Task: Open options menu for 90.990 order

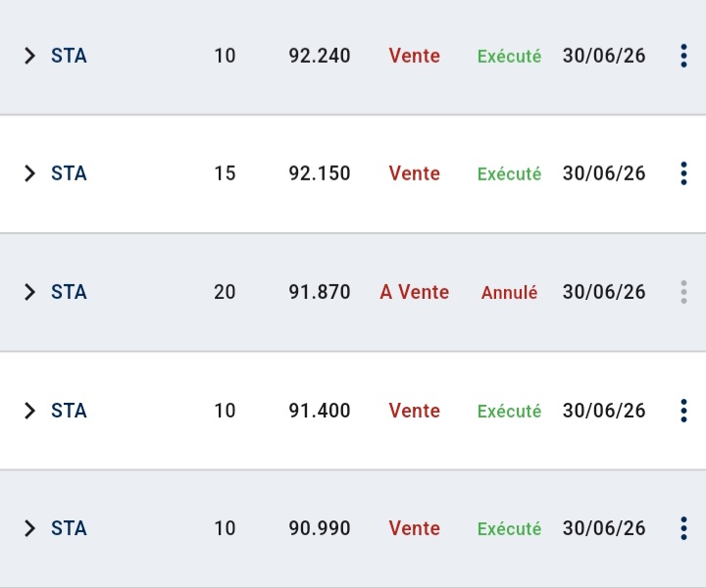Action: [x=683, y=528]
